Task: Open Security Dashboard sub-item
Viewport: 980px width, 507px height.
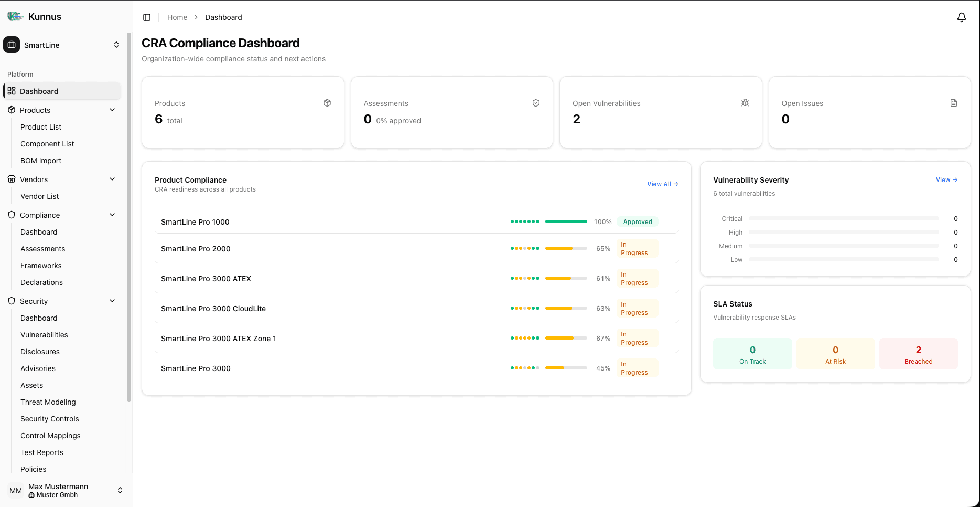Action: click(x=39, y=318)
